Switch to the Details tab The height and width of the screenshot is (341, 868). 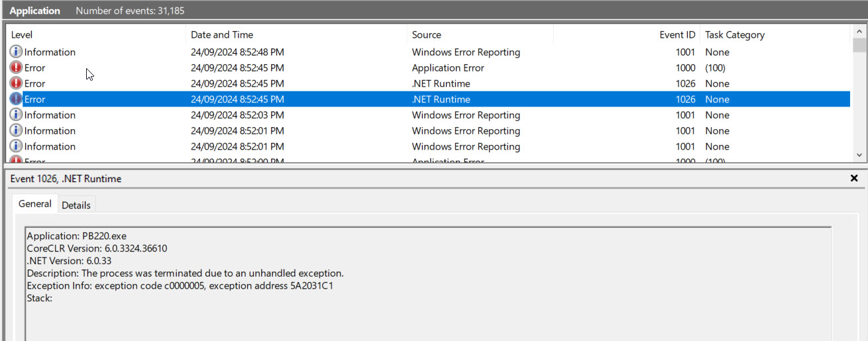(76, 205)
